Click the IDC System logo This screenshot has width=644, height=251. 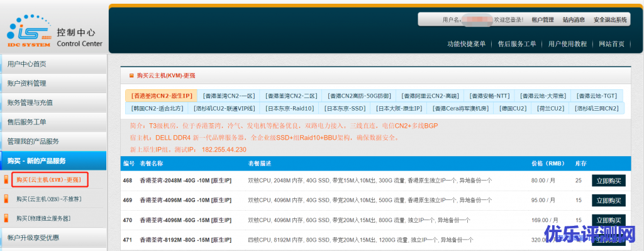(x=29, y=31)
